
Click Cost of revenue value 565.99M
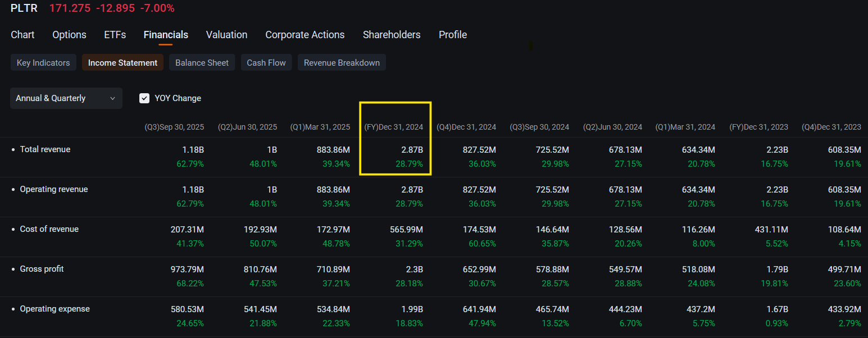click(x=406, y=229)
